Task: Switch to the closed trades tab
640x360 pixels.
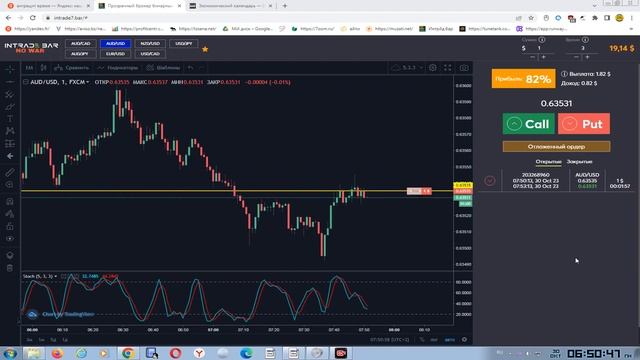Action: 579,162
